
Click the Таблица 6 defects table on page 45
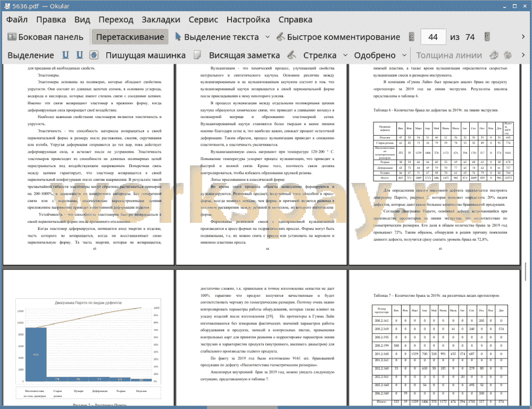coord(443,151)
